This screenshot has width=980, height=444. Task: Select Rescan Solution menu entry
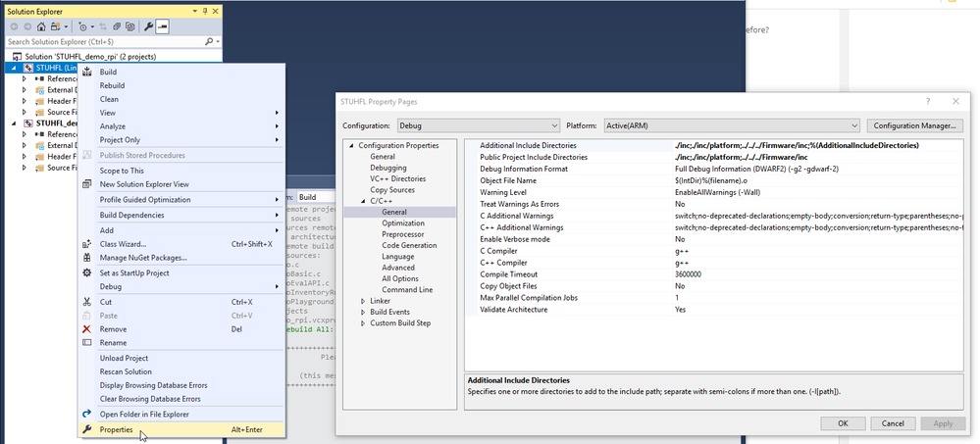click(x=126, y=371)
